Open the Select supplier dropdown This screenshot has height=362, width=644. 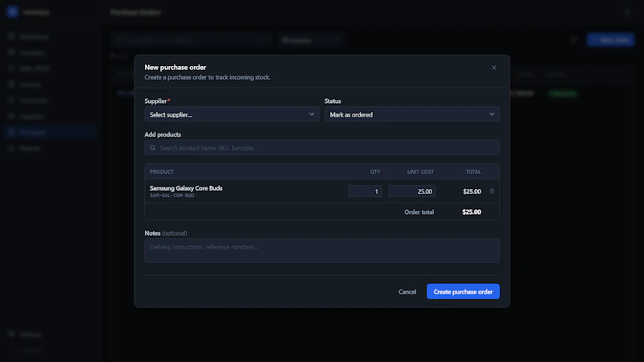coord(232,114)
